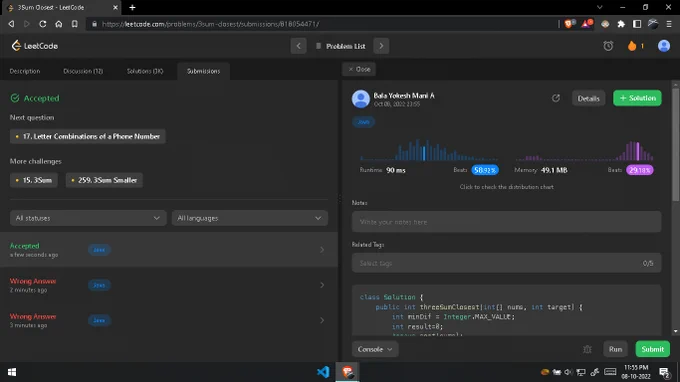The width and height of the screenshot is (680, 382).
Task: Expand chevron on 3 minutes ago row
Action: pyautogui.click(x=322, y=320)
